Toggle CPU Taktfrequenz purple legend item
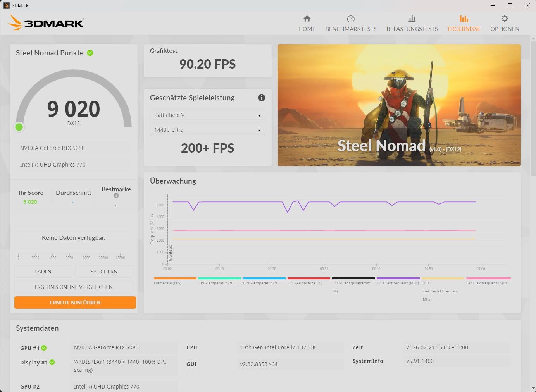Image resolution: width=536 pixels, height=392 pixels. click(x=398, y=280)
